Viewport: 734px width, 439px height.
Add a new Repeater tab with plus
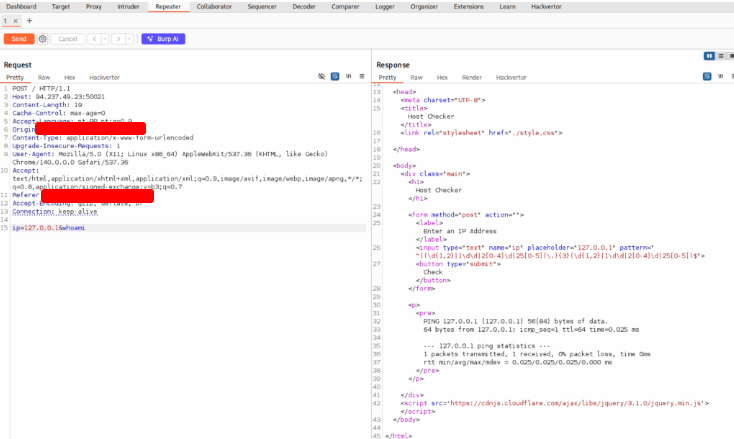pos(29,20)
